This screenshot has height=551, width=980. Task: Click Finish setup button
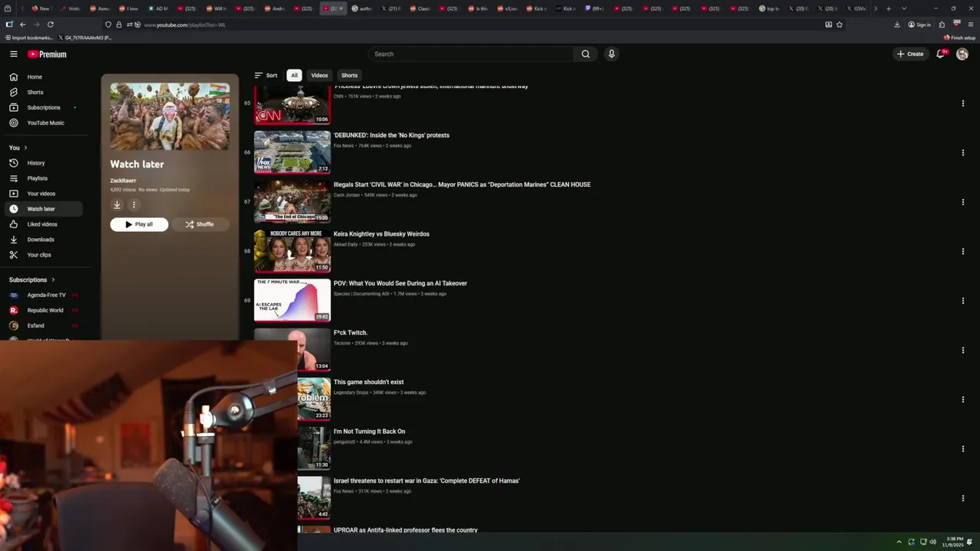[x=959, y=37]
